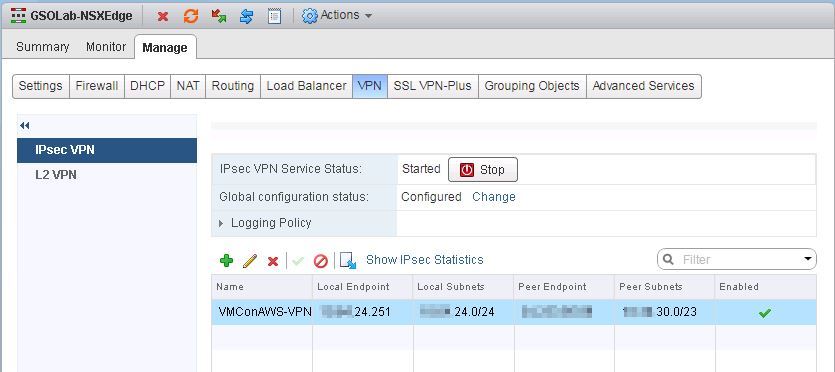This screenshot has height=372, width=835.
Task: Open the Firewall sub-tab
Action: coord(97,86)
